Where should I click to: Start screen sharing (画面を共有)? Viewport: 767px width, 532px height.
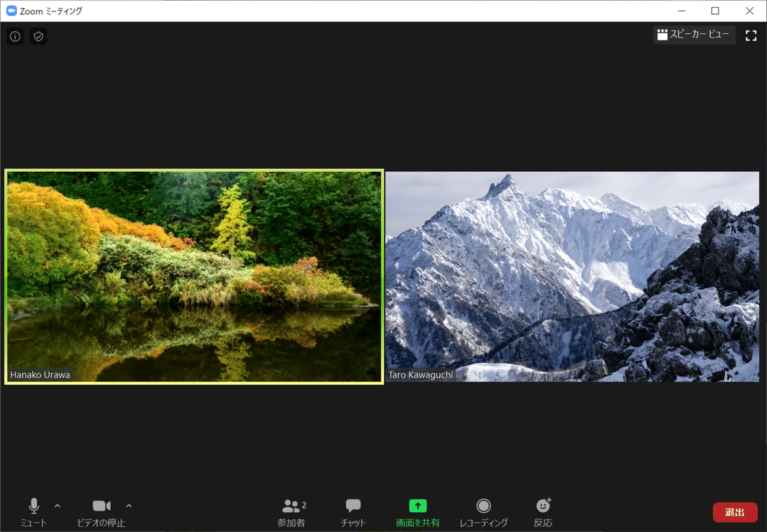[x=417, y=513]
